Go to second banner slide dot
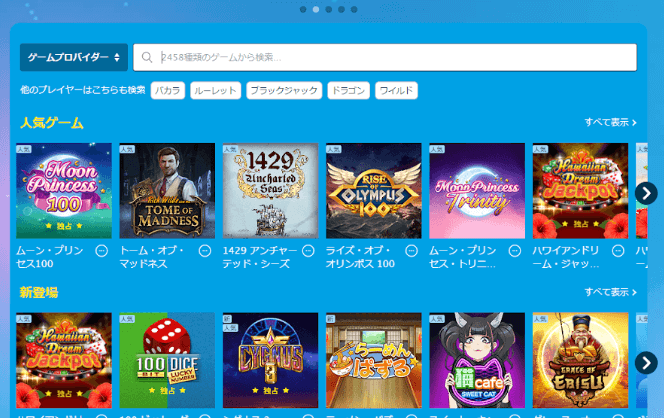Viewport: 664px width, 418px height. pos(316,9)
